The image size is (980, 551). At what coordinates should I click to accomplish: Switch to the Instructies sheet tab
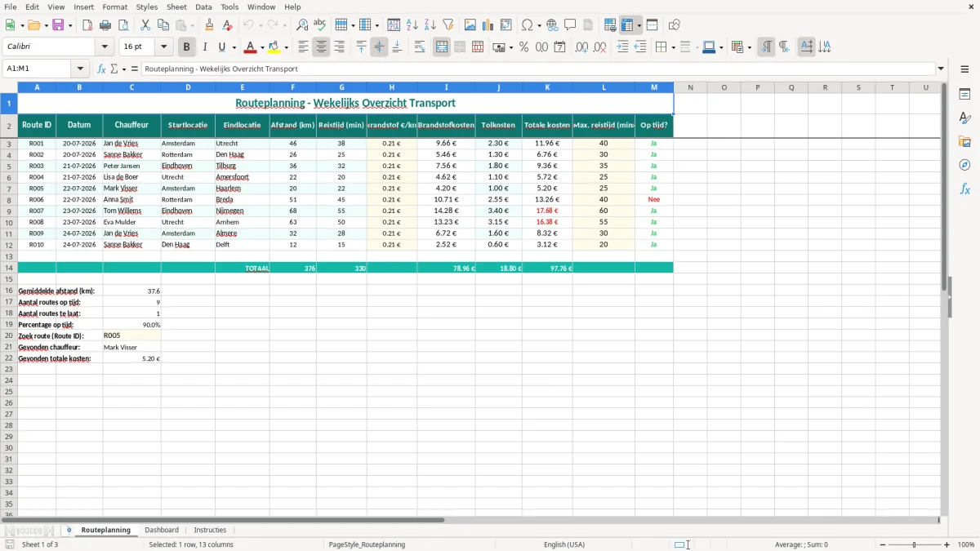point(210,530)
